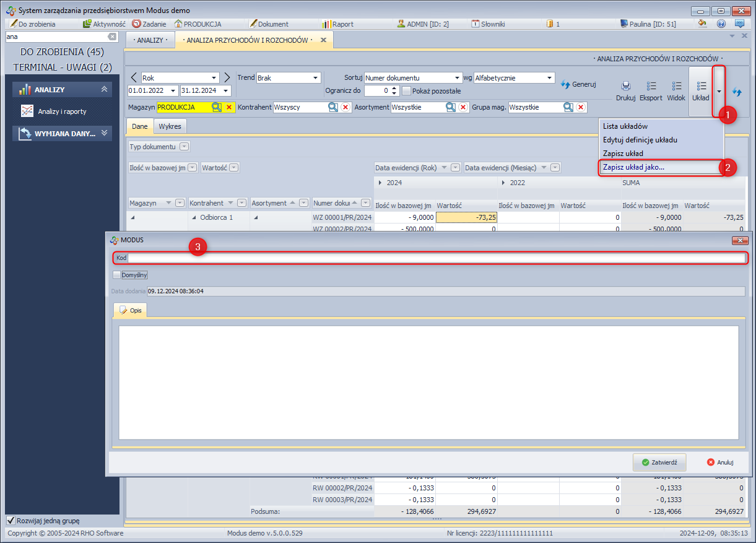Uncheck Rozwijaj jedną grupę option

coord(11,521)
